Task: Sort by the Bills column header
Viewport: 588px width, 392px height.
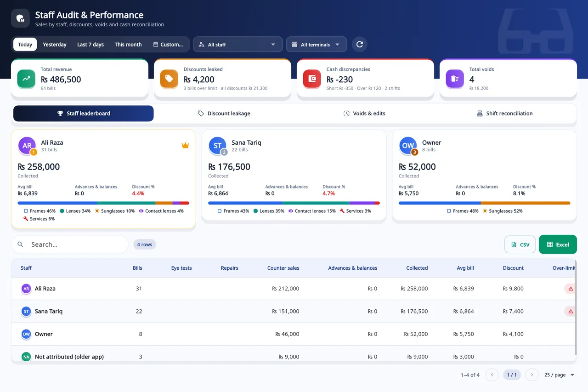Action: click(137, 268)
